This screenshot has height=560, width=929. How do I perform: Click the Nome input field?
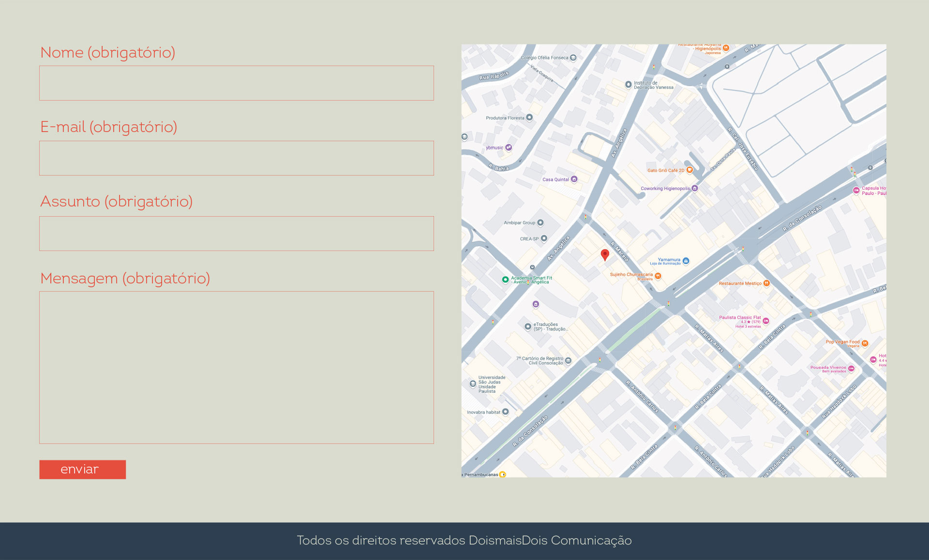pyautogui.click(x=237, y=83)
